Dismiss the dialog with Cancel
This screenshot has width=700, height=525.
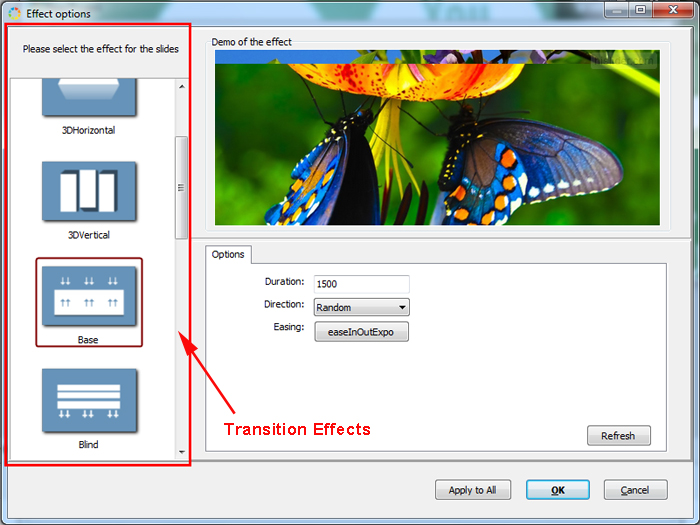tap(635, 490)
